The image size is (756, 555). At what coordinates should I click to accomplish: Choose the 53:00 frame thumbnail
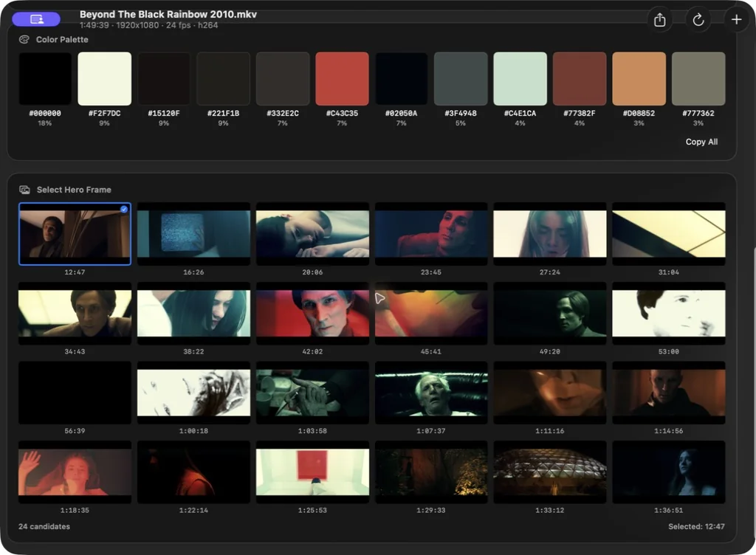(x=669, y=313)
